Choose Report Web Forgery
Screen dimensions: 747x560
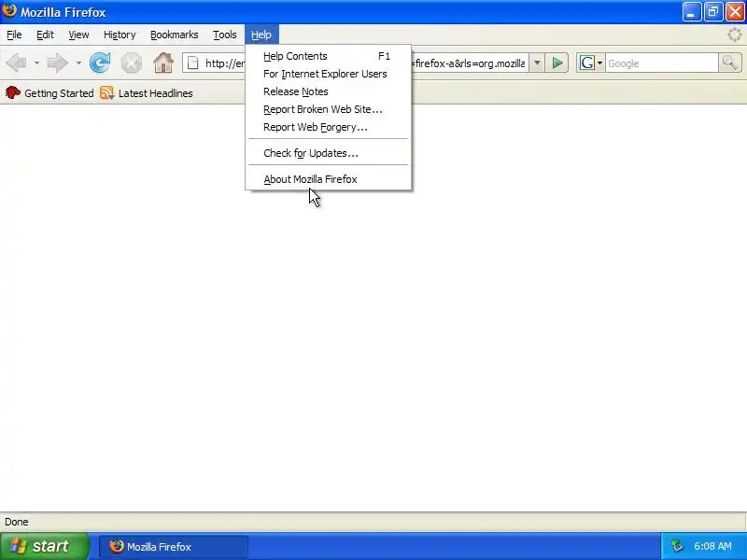[x=329, y=127]
